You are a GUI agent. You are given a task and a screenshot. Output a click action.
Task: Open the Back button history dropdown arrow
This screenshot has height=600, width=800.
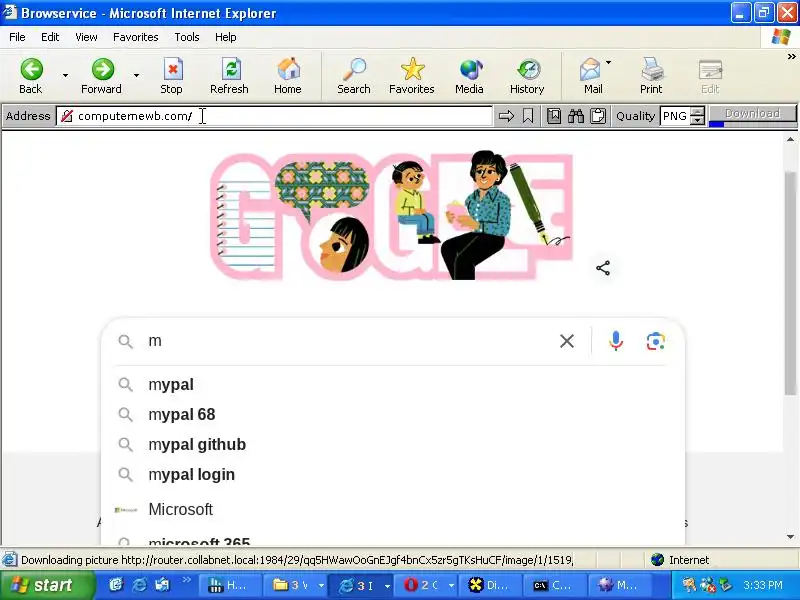pyautogui.click(x=65, y=76)
